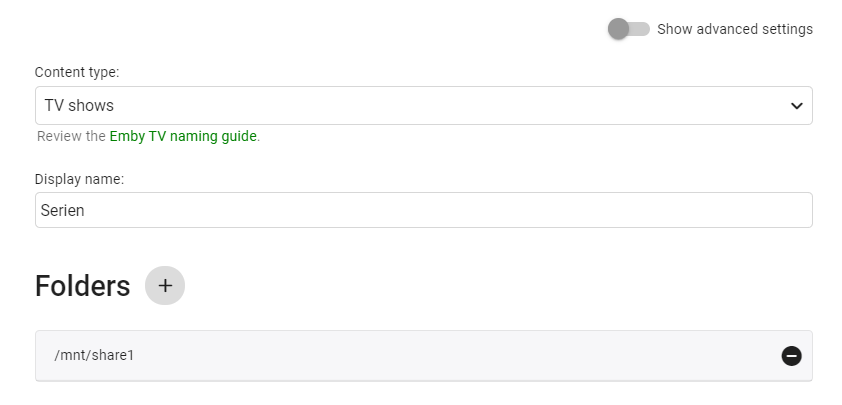Screen dimensions: 842x405
Task: Focus the Display name field containing Serien
Action: coord(424,210)
